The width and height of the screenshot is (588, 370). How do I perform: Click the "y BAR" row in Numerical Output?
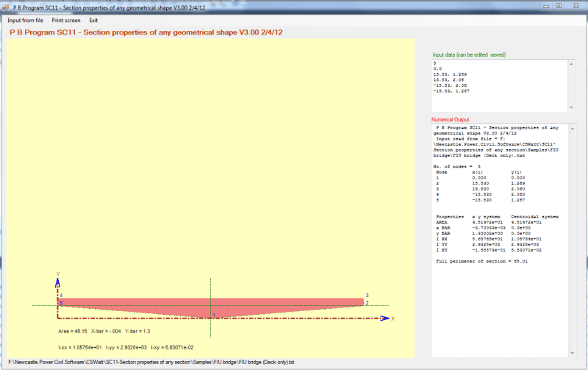pos(483,233)
